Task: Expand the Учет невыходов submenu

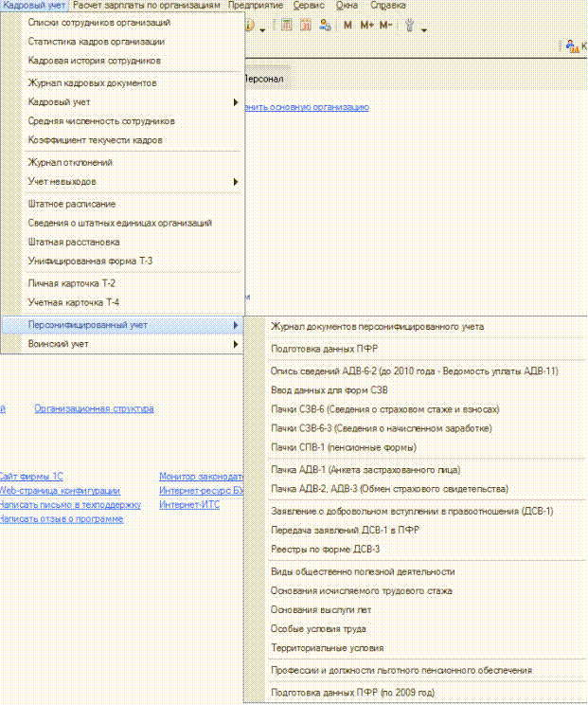Action: 123,182
